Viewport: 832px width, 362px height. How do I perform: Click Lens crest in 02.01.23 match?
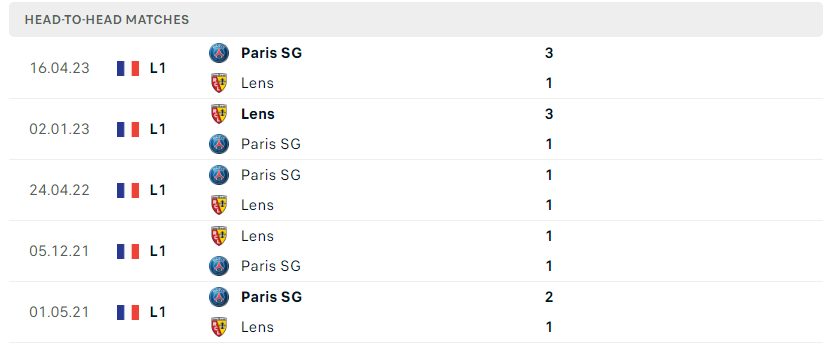pyautogui.click(x=219, y=114)
